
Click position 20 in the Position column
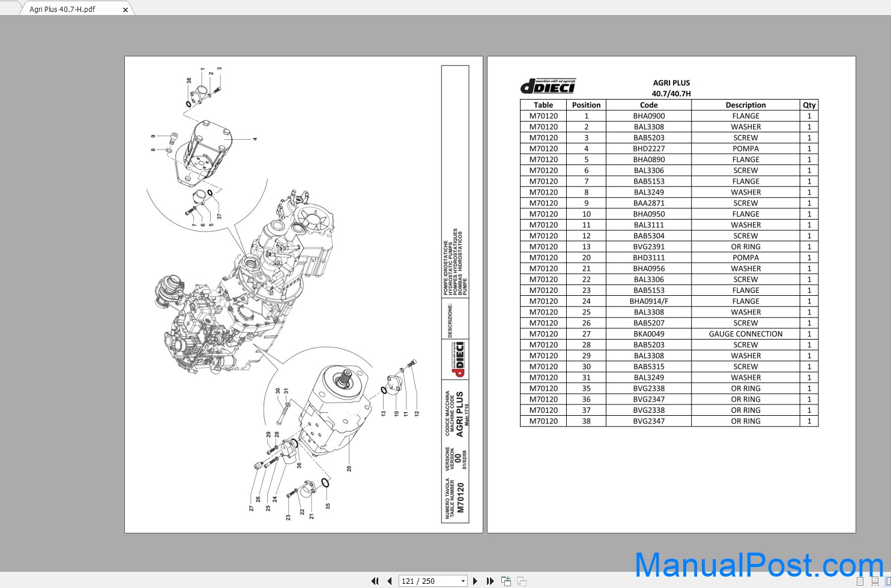coord(586,257)
